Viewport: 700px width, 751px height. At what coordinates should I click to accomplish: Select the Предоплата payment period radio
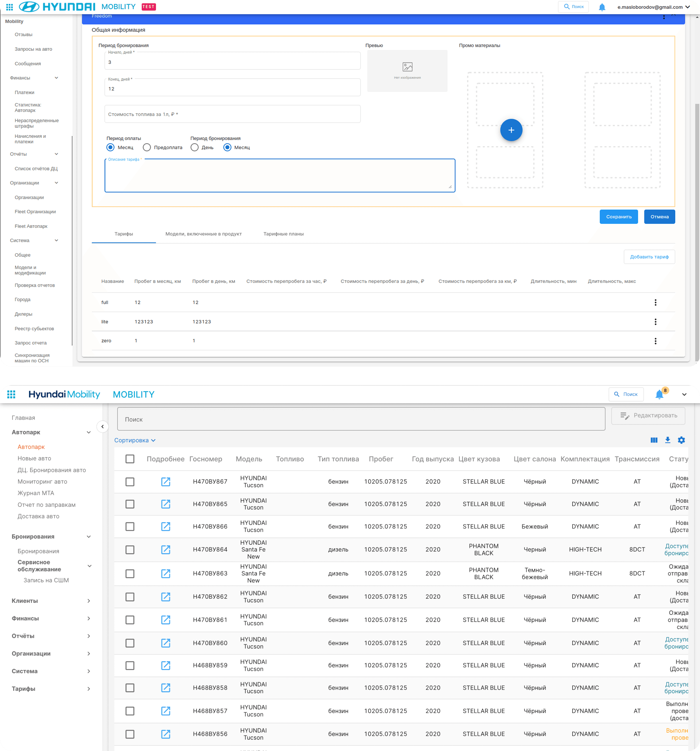click(x=147, y=147)
